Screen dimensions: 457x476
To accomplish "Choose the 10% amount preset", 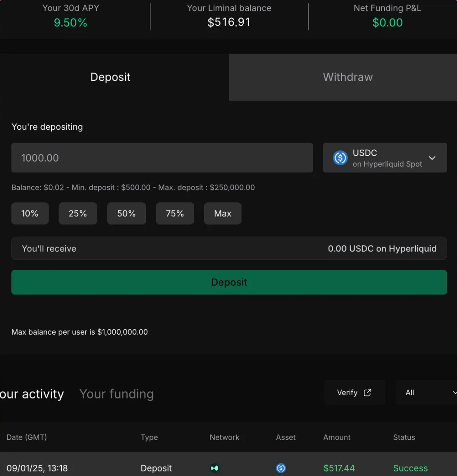I will pos(30,213).
